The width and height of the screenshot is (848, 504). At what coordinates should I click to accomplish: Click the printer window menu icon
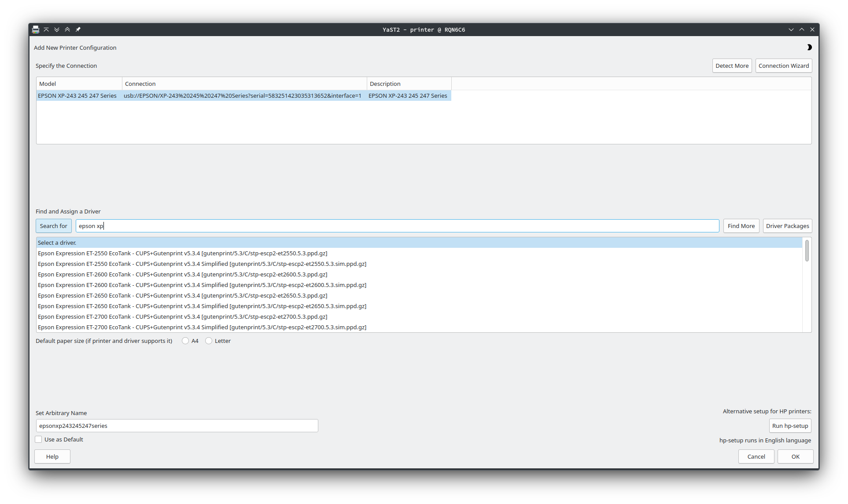36,29
